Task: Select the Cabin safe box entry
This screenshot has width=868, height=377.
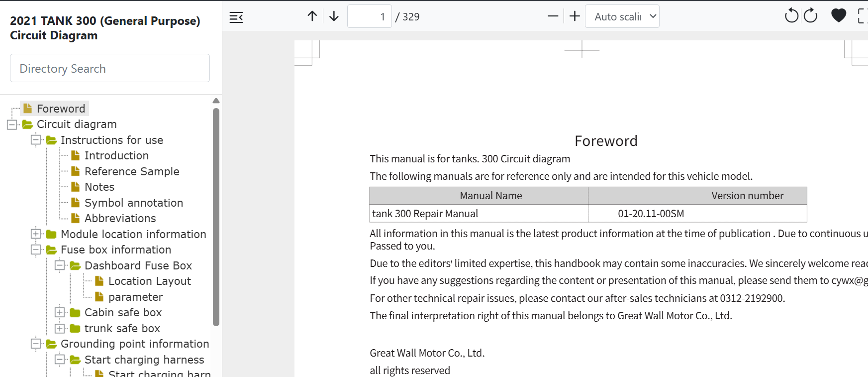Action: [x=123, y=312]
